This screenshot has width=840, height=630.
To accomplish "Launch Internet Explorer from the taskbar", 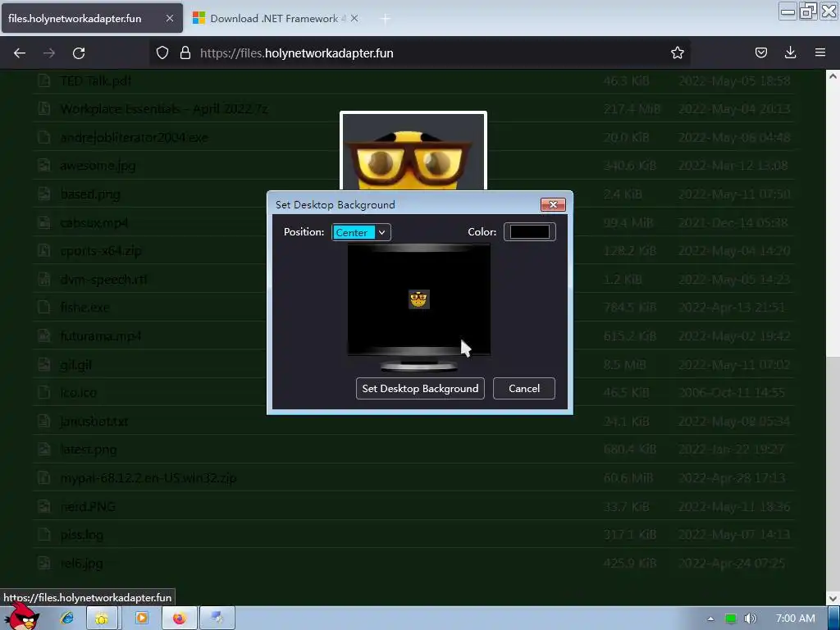I will (67, 619).
